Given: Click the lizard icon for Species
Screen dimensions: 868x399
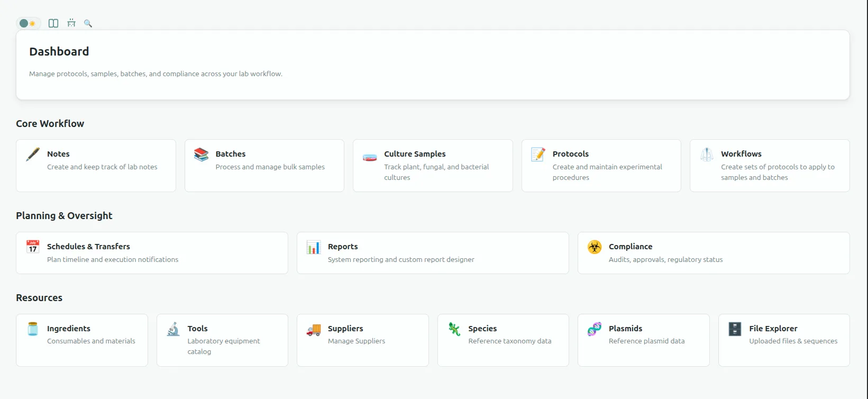Looking at the screenshot, I should pos(454,329).
